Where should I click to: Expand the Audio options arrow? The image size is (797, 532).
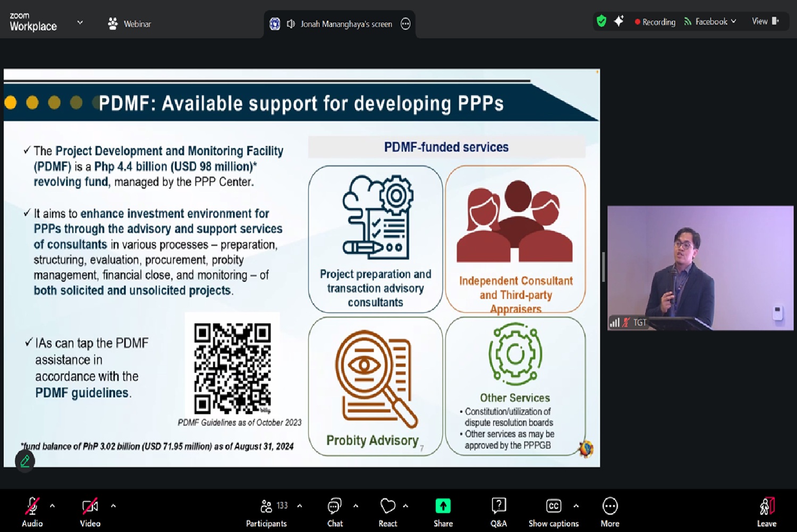[x=52, y=506]
